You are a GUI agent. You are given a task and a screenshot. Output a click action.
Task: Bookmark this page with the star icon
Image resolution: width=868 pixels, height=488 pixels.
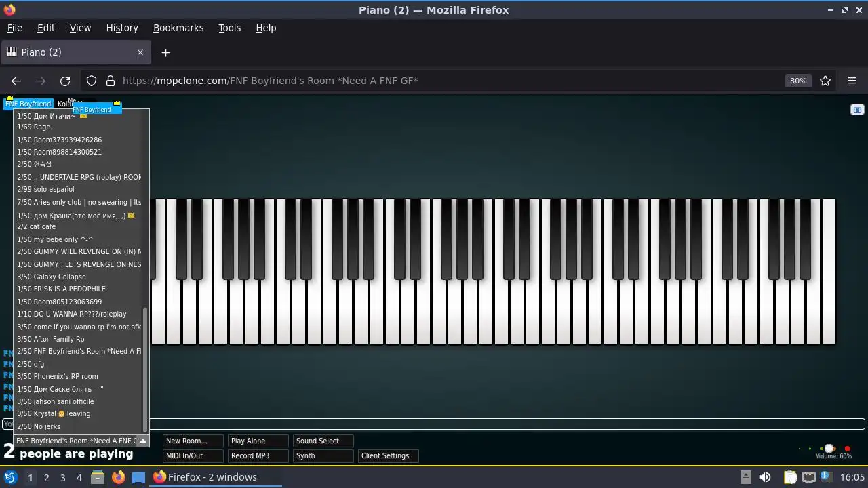click(825, 81)
